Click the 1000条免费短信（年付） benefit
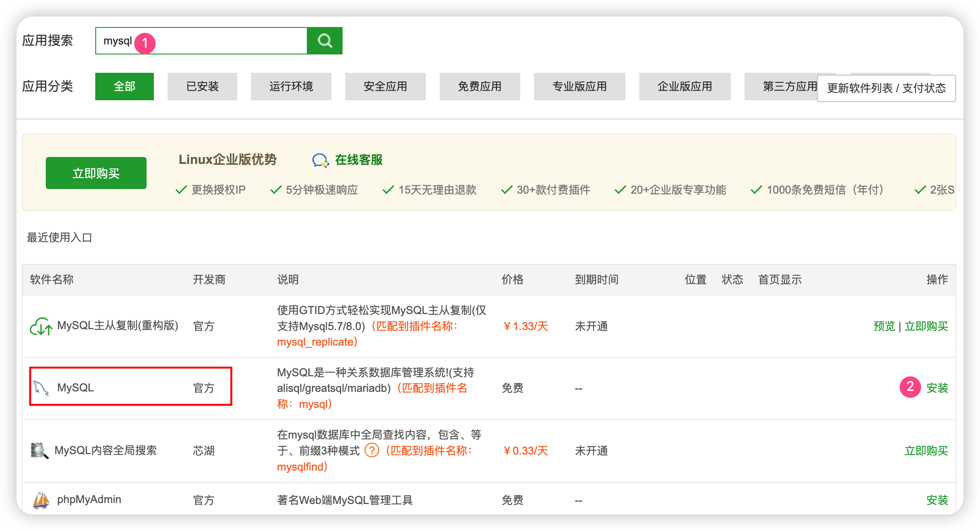Image resolution: width=980 pixels, height=531 pixels. [x=825, y=190]
